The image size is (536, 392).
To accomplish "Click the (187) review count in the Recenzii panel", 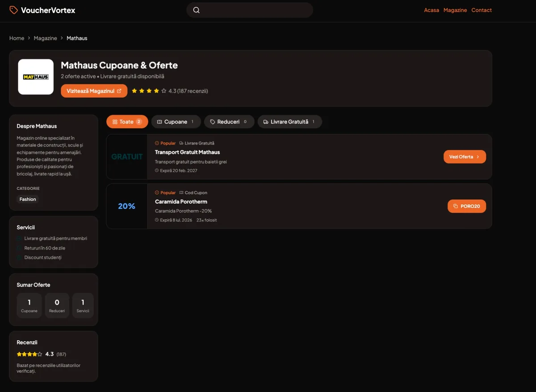I will click(61, 354).
